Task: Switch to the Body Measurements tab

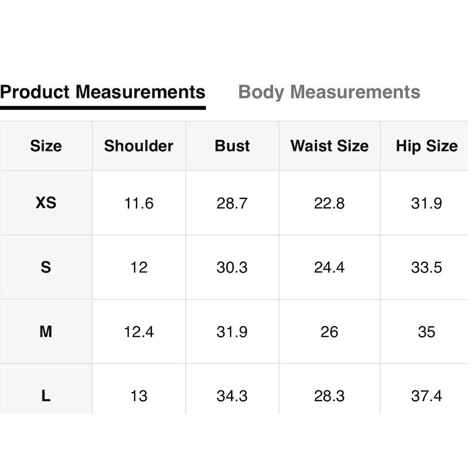Action: pyautogui.click(x=329, y=92)
